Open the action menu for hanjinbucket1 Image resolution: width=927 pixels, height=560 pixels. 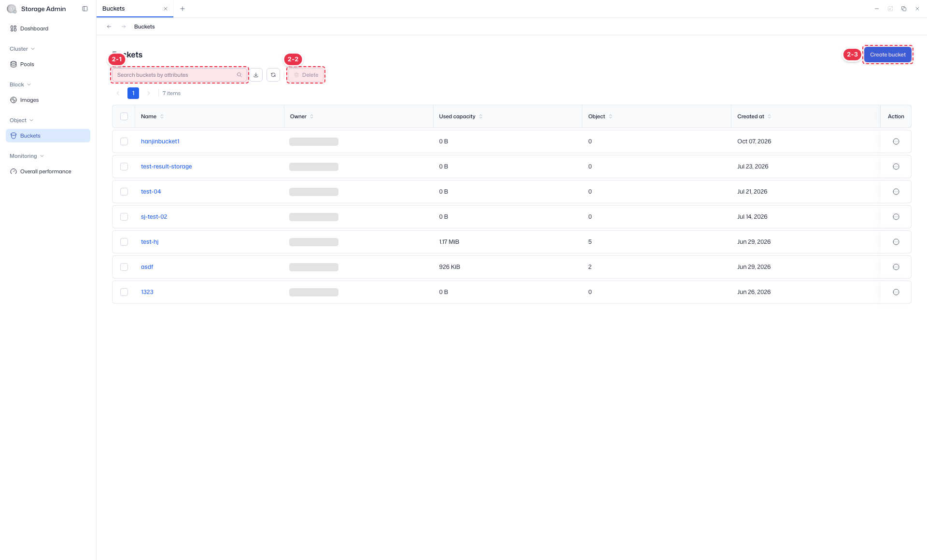click(x=896, y=141)
